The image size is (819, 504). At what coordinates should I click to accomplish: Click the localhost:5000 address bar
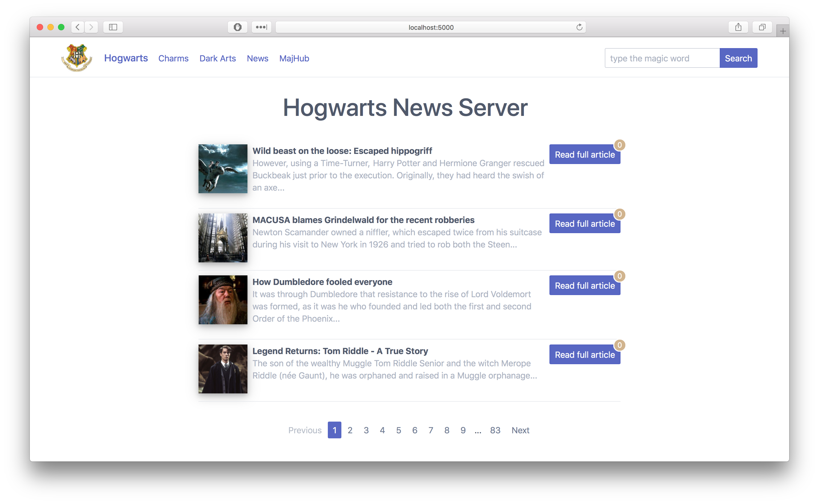tap(431, 27)
